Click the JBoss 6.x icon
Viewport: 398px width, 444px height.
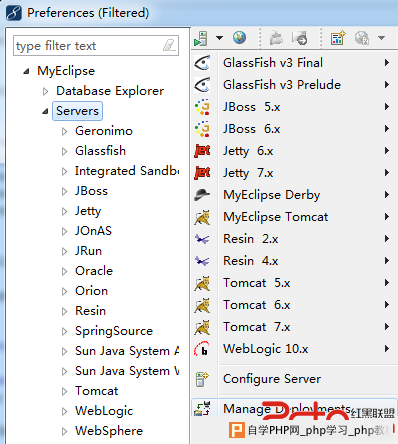coord(202,129)
